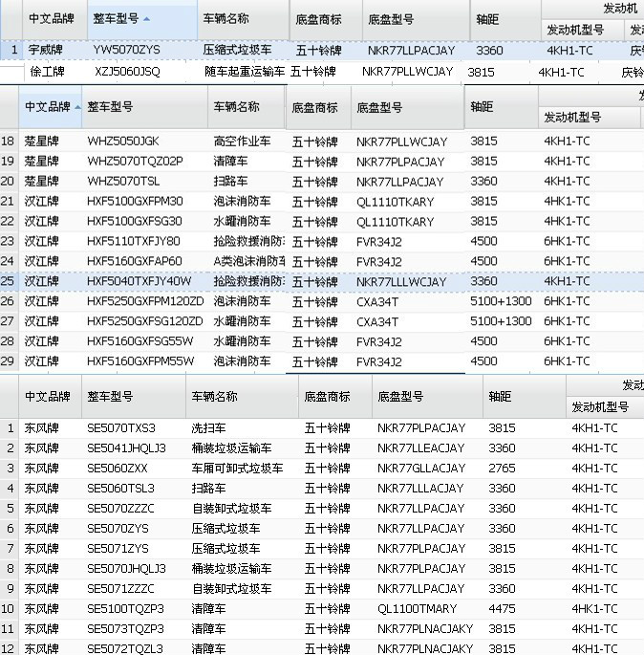Select the 4475 wheelbase cell
644x655 pixels.
(502, 608)
